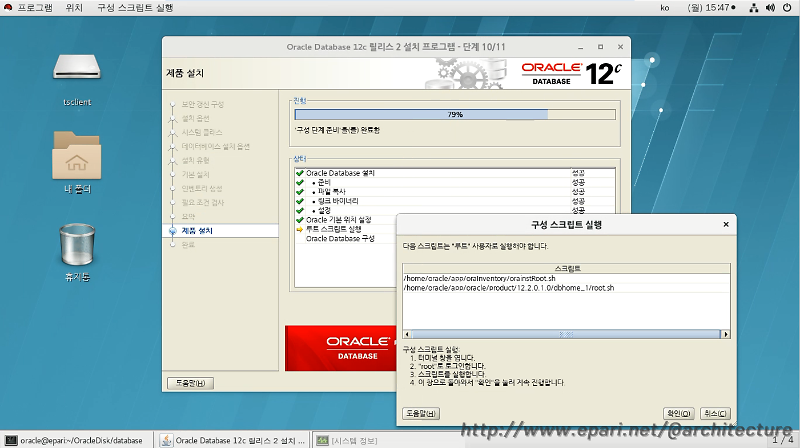This screenshot has width=800, height=448.
Task: Click the volume speaker icon in top bar
Action: 770,8
